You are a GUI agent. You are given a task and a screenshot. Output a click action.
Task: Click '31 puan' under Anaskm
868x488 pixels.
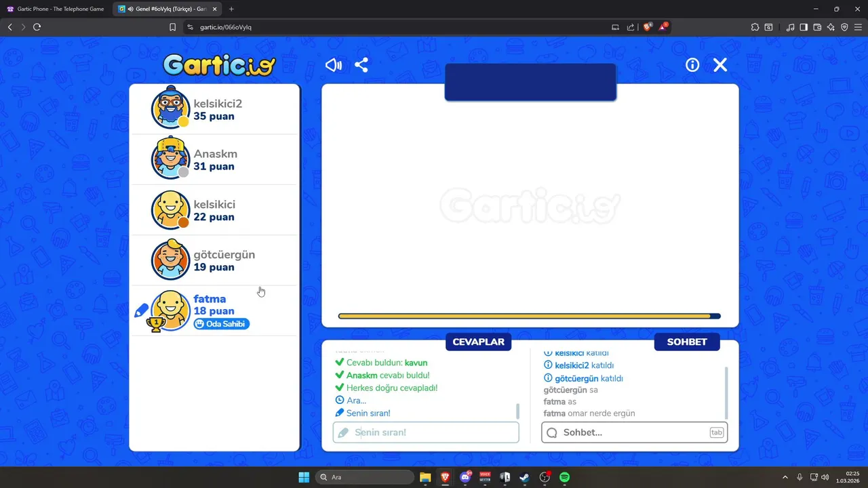(214, 167)
